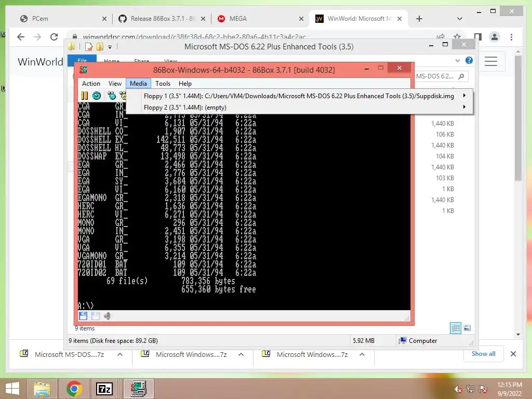This screenshot has width=532, height=399.
Task: Click the 86Box application icon in title bar
Action: tap(83, 70)
